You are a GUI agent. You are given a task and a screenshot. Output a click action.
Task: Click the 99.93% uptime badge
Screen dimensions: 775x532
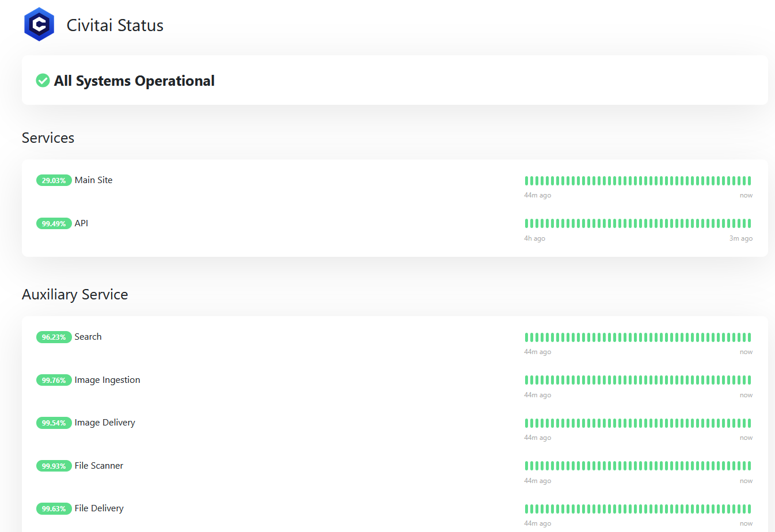coord(54,466)
